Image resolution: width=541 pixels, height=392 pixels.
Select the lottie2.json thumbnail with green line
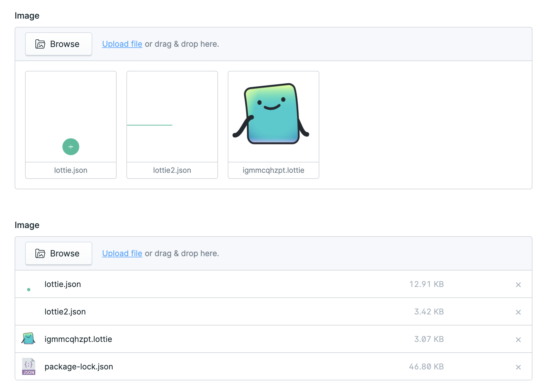coord(172,117)
